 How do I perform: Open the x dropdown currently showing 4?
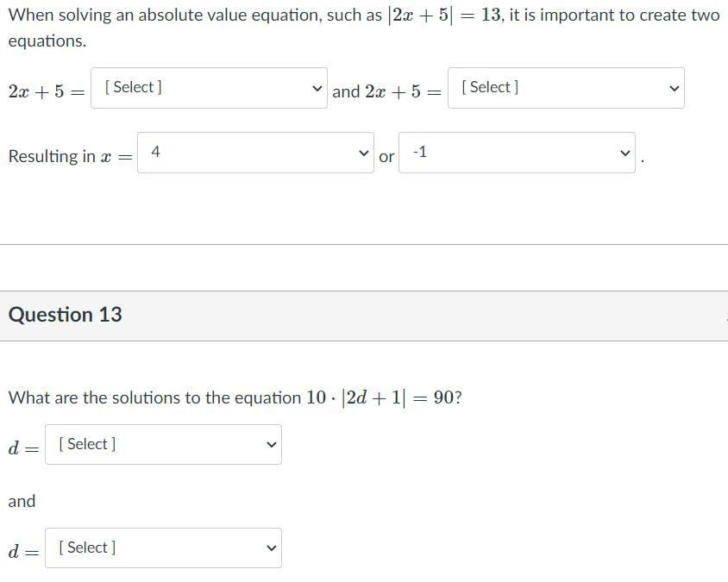254,153
